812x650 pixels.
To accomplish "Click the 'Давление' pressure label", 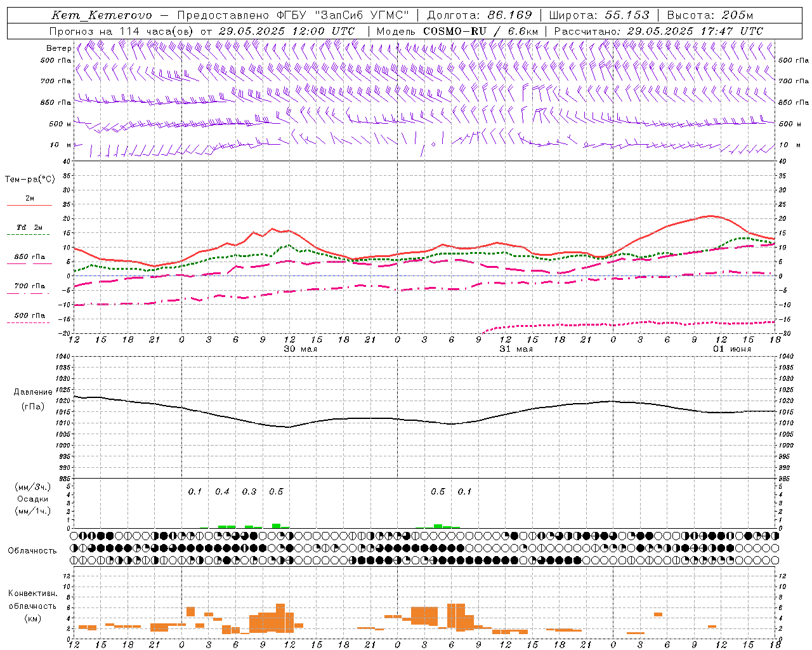I will click(32, 392).
